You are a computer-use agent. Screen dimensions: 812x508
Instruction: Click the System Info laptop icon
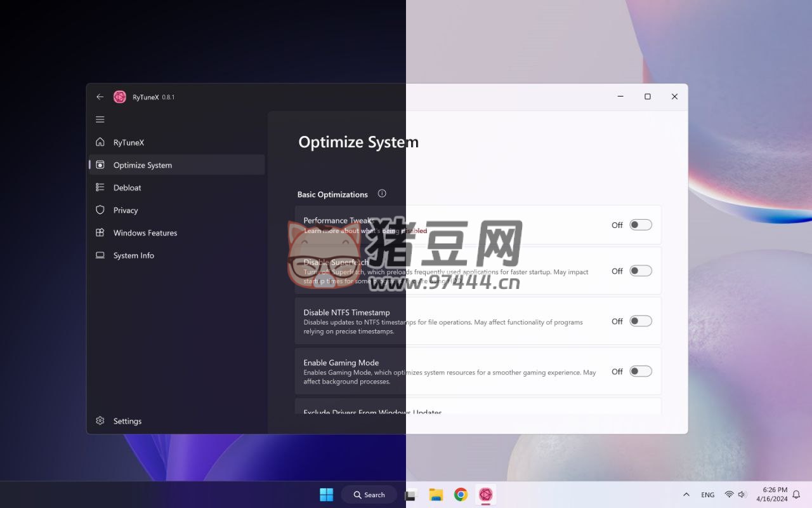point(100,255)
